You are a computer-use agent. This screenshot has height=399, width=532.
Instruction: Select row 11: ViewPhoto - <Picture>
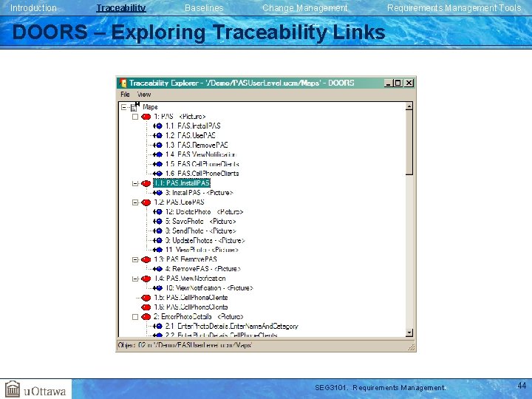(x=202, y=250)
